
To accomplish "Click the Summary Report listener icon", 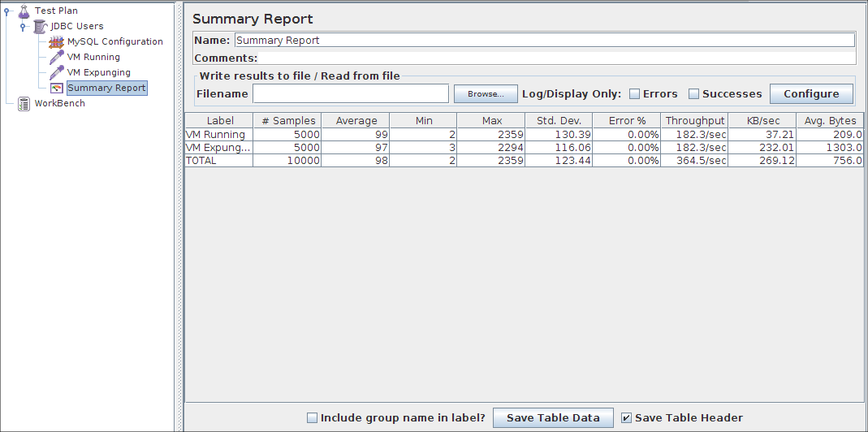I will click(56, 88).
